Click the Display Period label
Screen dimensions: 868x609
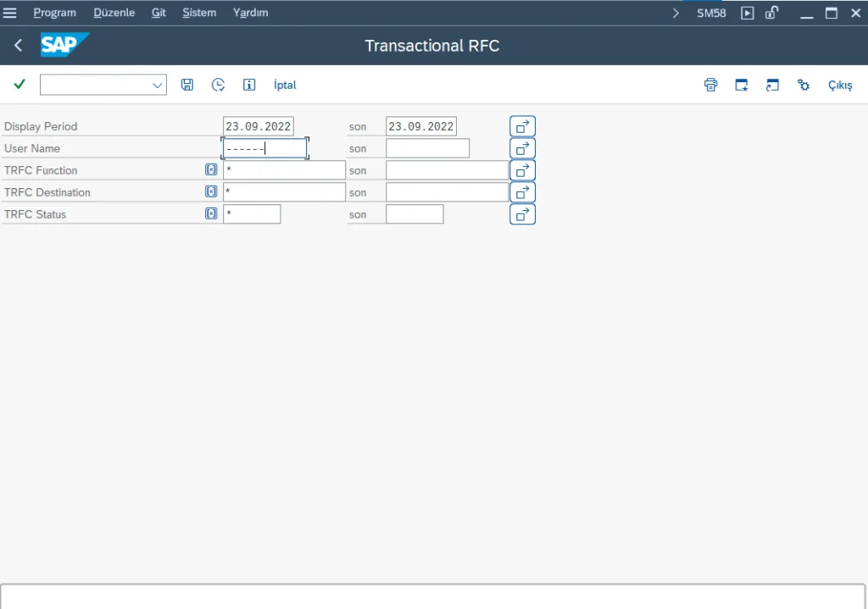tap(41, 126)
